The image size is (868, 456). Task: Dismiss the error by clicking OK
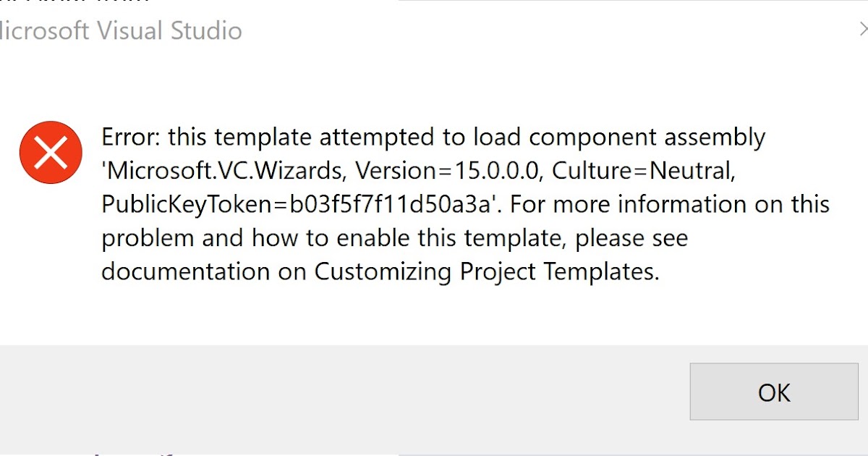coord(773,392)
